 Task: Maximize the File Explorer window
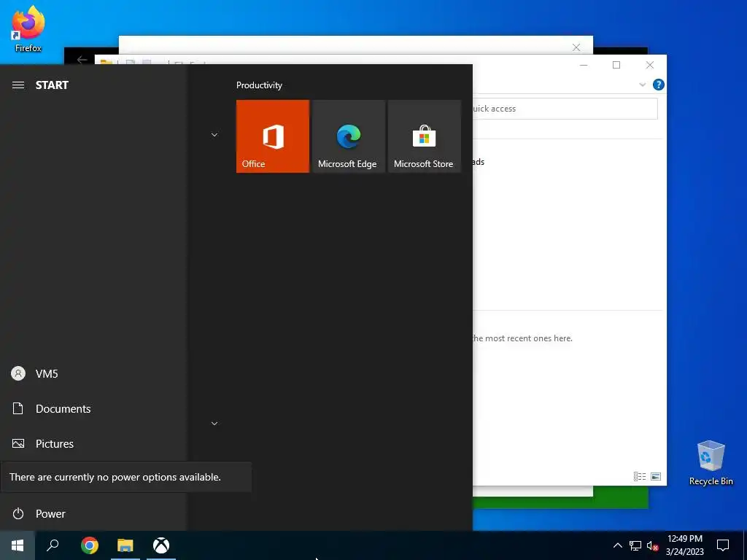click(616, 65)
